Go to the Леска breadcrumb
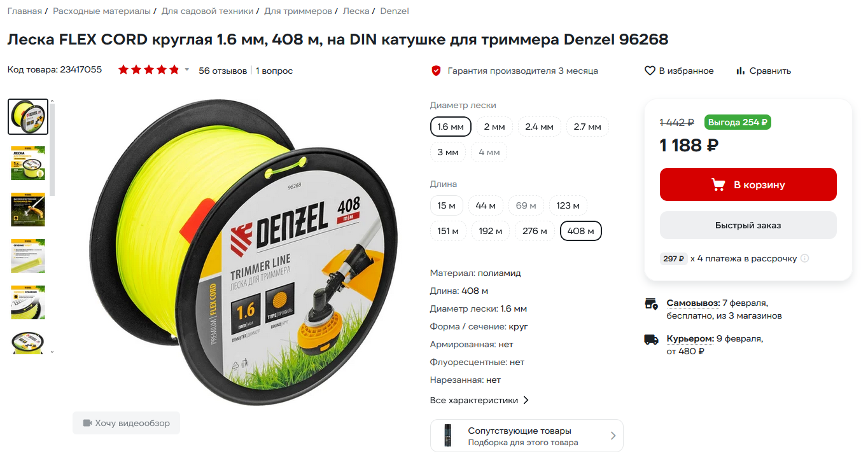Viewport: 868px width, 456px height. click(356, 11)
